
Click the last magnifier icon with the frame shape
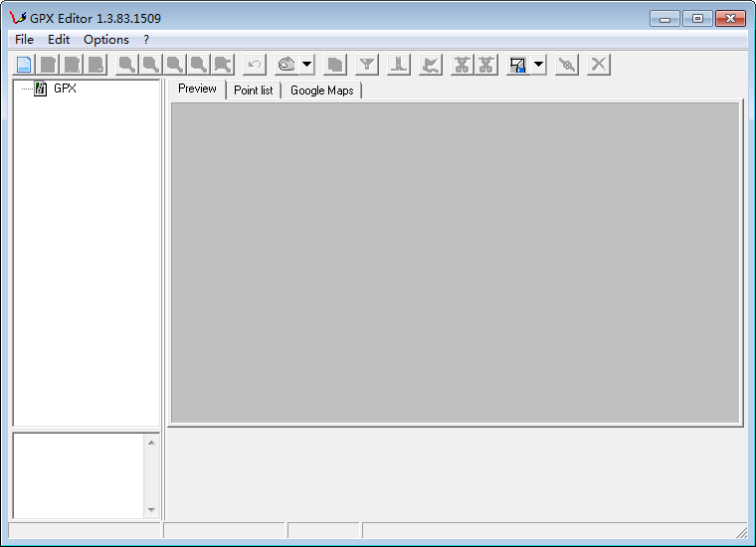pyautogui.click(x=223, y=64)
